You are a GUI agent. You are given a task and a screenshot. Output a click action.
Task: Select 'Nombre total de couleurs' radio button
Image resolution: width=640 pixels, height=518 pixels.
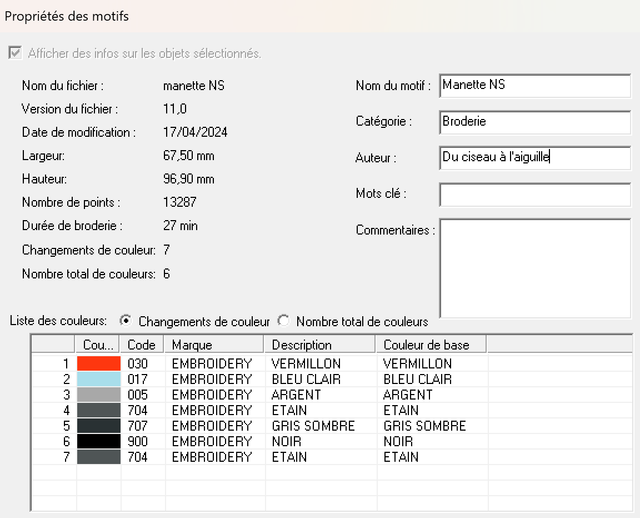(283, 321)
